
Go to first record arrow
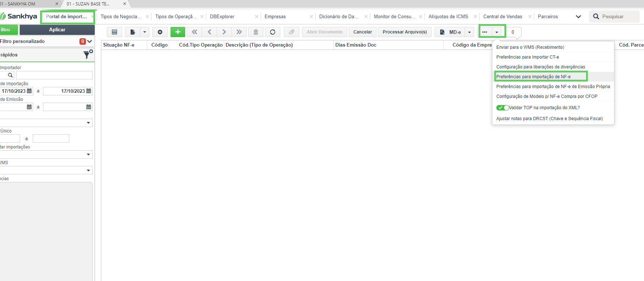(x=195, y=32)
